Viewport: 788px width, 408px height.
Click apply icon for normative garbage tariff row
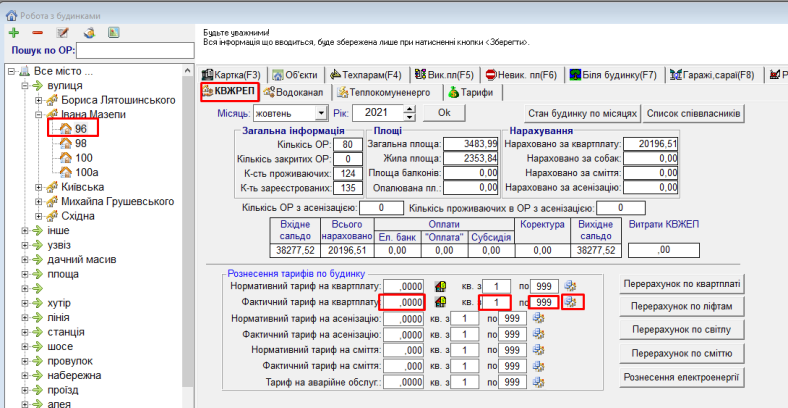click(x=539, y=350)
